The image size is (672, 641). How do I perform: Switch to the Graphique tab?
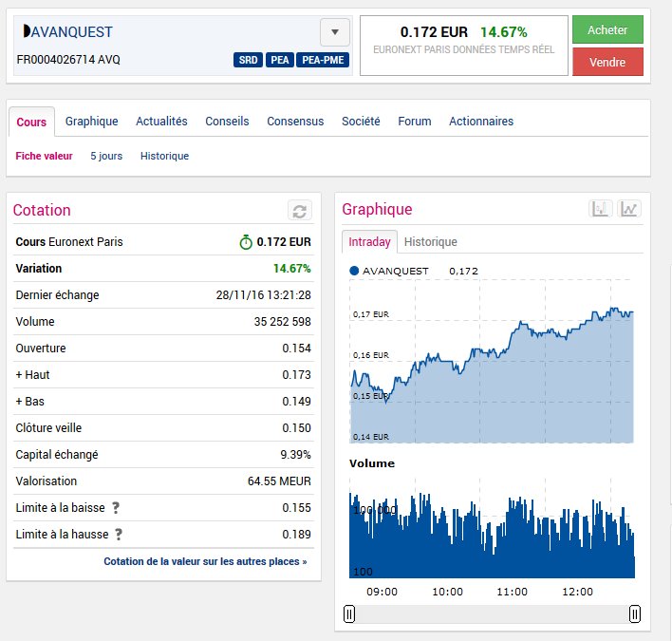91,122
